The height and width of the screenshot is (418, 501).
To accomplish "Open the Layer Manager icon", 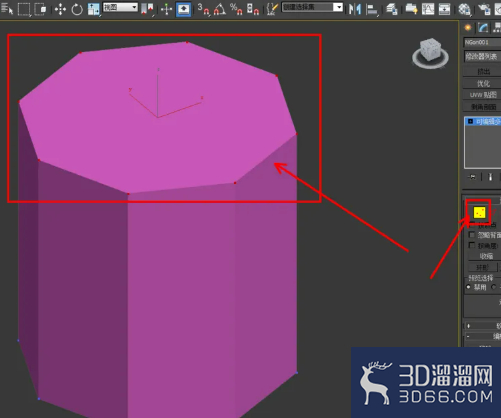I will [x=392, y=9].
